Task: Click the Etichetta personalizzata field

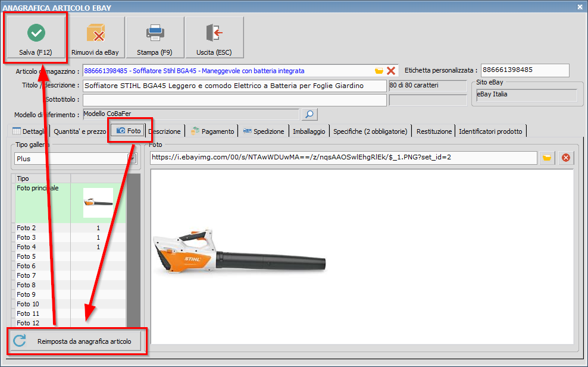Action: coord(525,70)
